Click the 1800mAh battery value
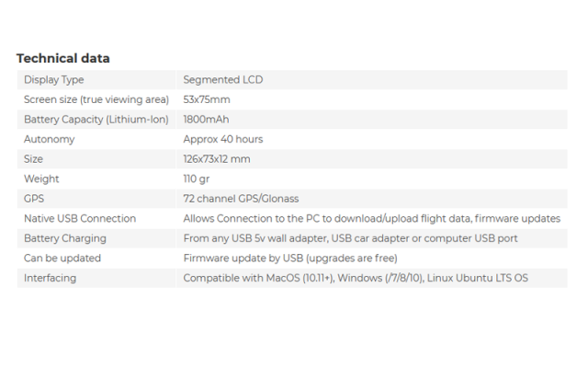The height and width of the screenshot is (368, 588). pos(206,120)
